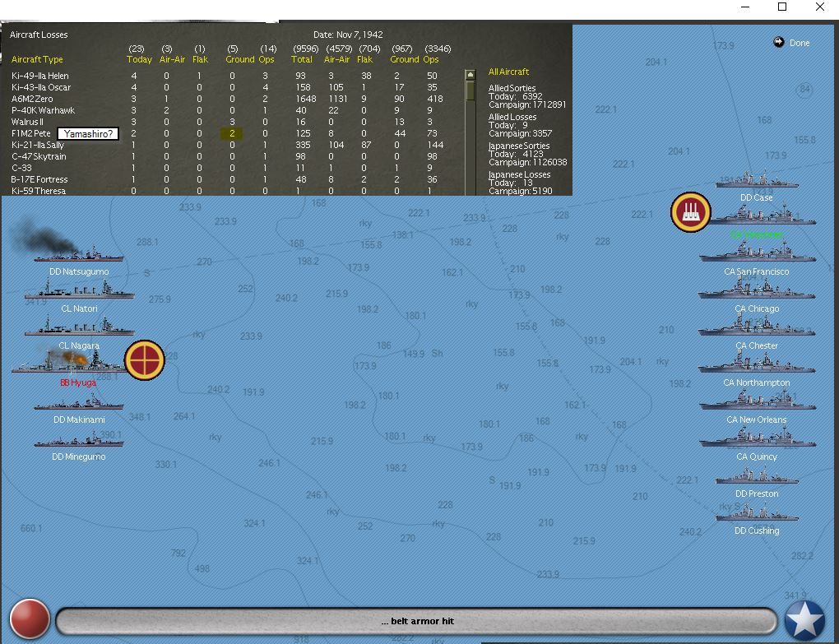Select the DD Preston ship sprite
Screen dimensions: 839x644
tap(757, 476)
